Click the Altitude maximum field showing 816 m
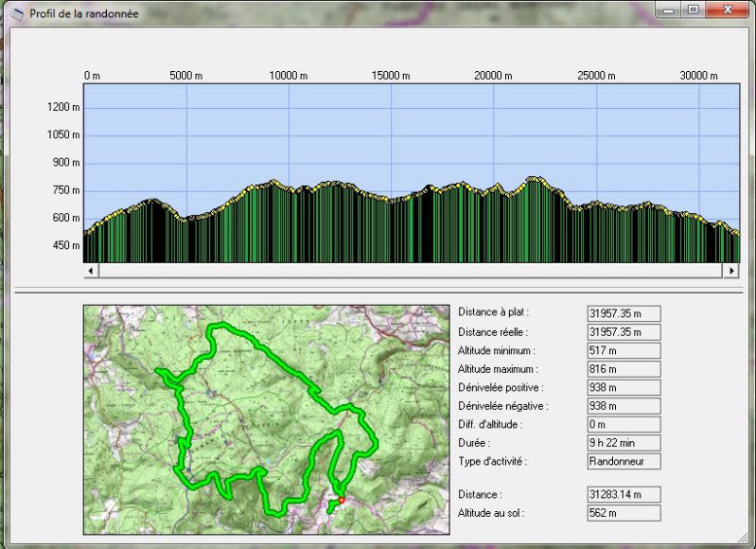The width and height of the screenshot is (756, 549). [x=623, y=369]
